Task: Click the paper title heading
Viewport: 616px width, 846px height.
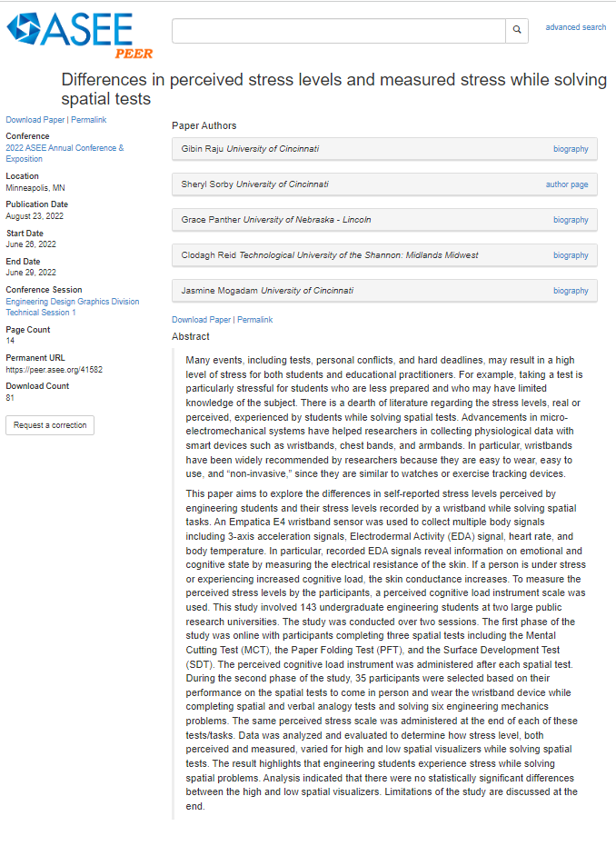Action: 333,89
